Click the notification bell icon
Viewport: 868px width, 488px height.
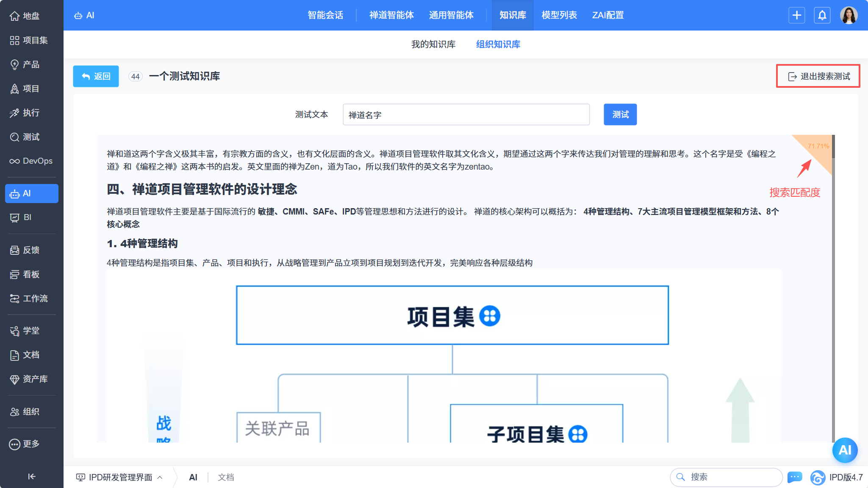click(x=822, y=15)
